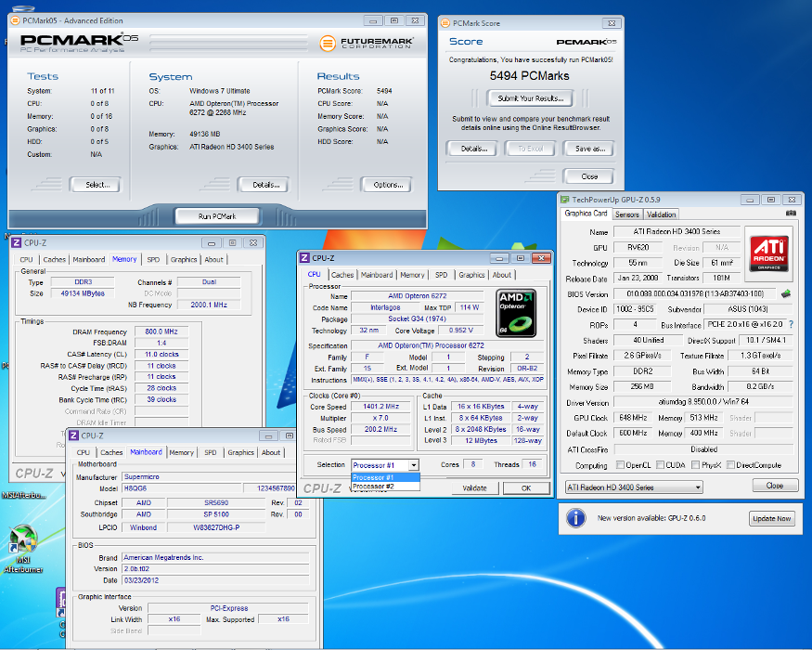812x650 pixels.
Task: Click the Close button in PCMark Score window
Action: pyautogui.click(x=589, y=176)
